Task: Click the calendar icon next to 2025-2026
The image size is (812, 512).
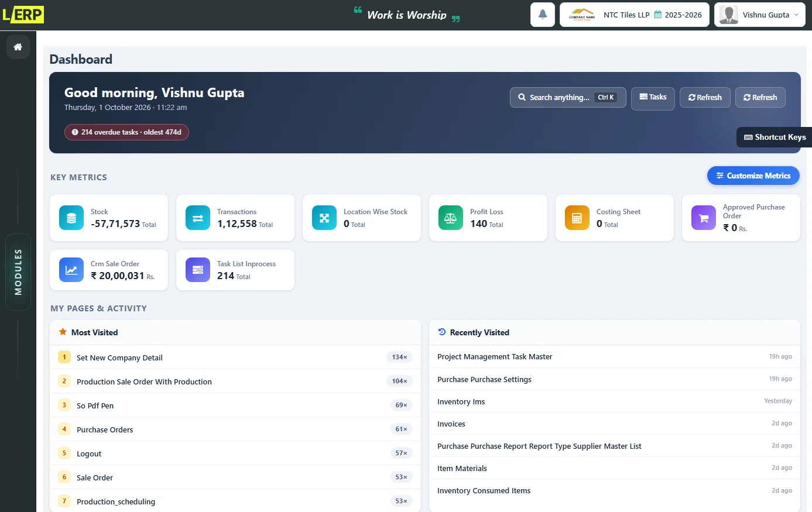Action: pyautogui.click(x=658, y=15)
